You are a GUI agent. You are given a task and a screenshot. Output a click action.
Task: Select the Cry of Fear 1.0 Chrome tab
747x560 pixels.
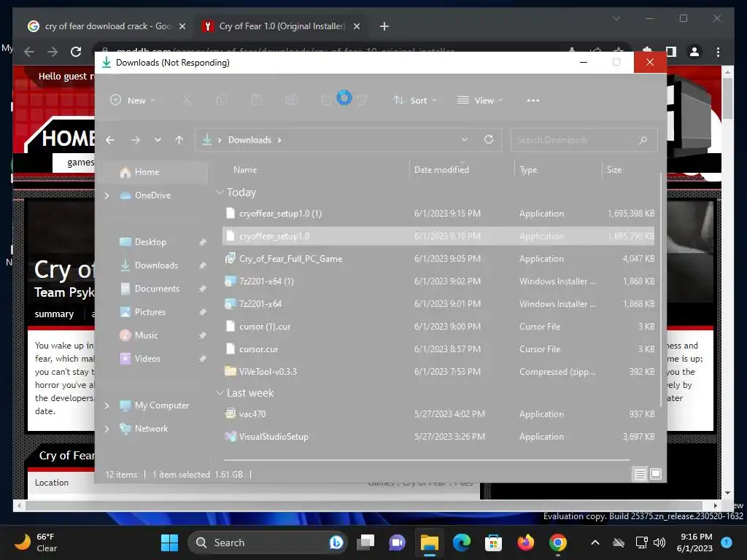coord(281,26)
